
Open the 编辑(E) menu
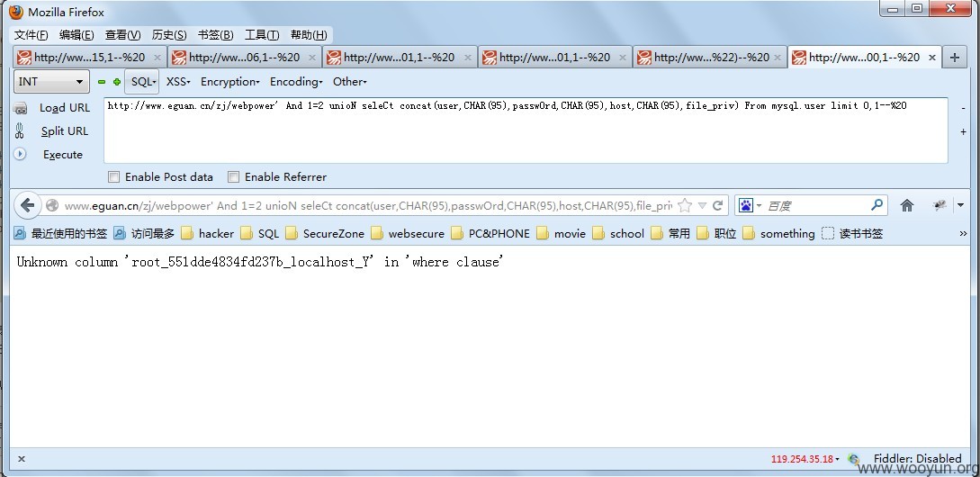tap(76, 35)
